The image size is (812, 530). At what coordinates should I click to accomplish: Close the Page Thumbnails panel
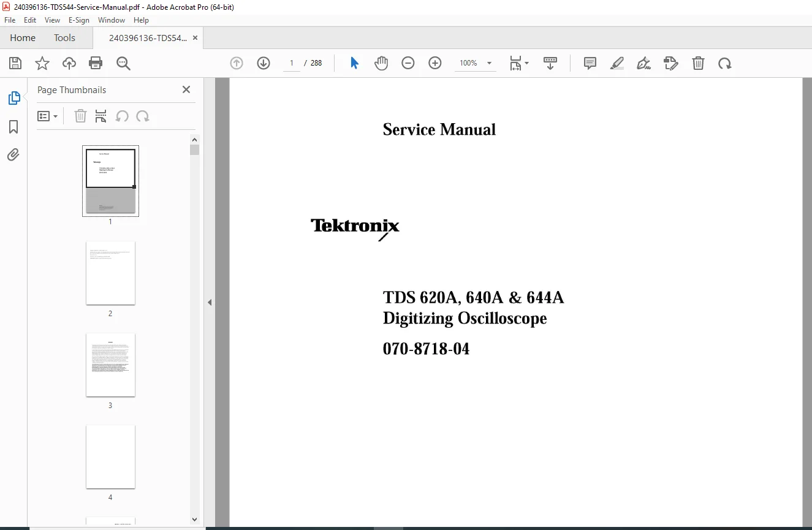click(186, 89)
